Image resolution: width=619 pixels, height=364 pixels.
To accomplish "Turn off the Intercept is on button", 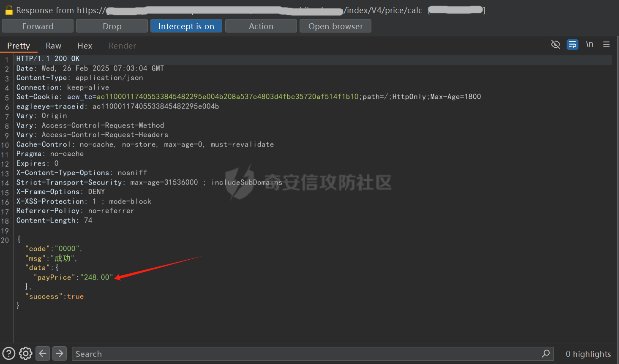I will (186, 26).
